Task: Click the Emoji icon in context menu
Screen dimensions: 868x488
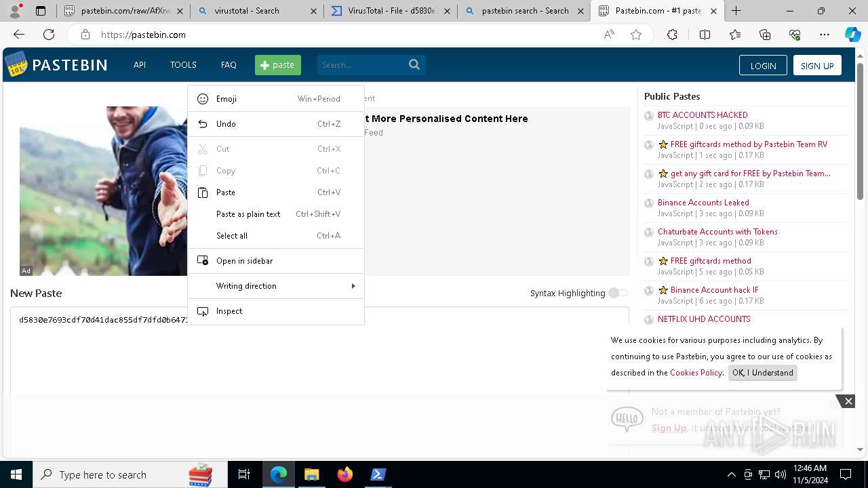Action: 203,99
